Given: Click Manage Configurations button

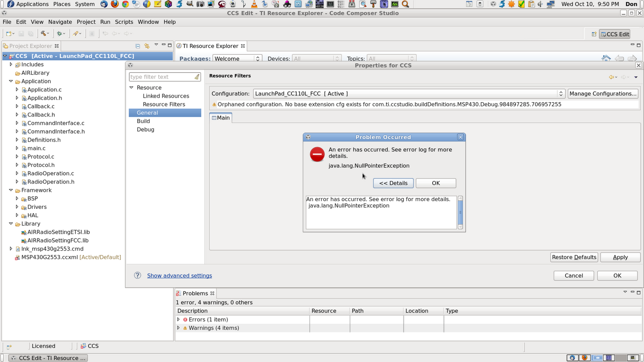Looking at the screenshot, I should (603, 94).
